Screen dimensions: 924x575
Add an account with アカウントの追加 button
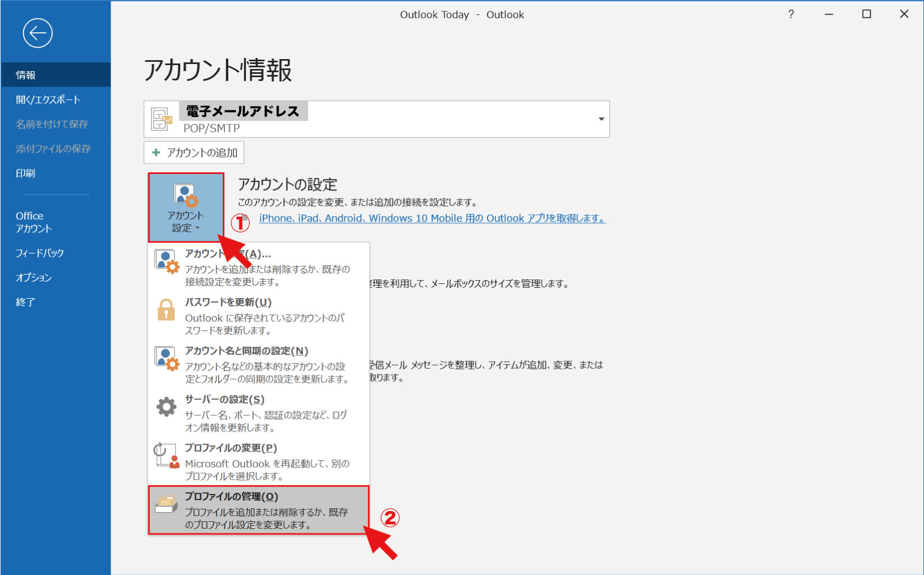pyautogui.click(x=194, y=153)
